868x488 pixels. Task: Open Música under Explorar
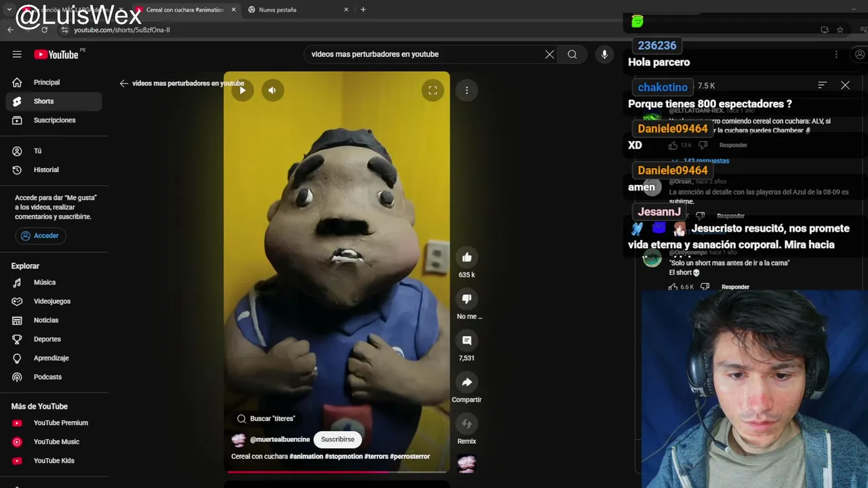click(54, 282)
